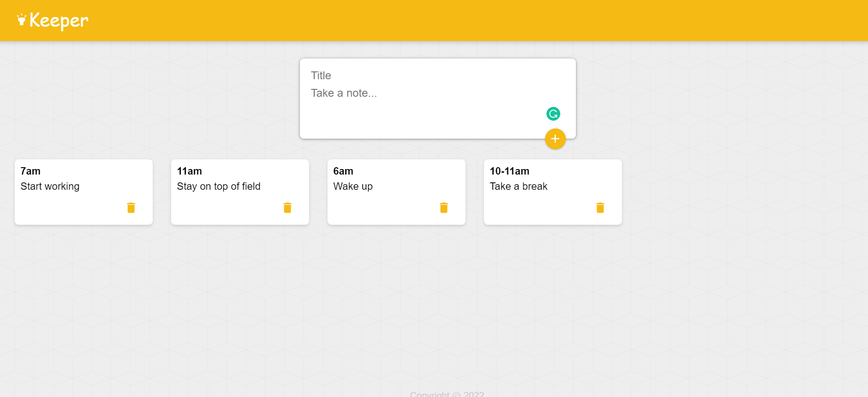Click the Keeper header title
The width and height of the screenshot is (868, 397).
coord(59,20)
